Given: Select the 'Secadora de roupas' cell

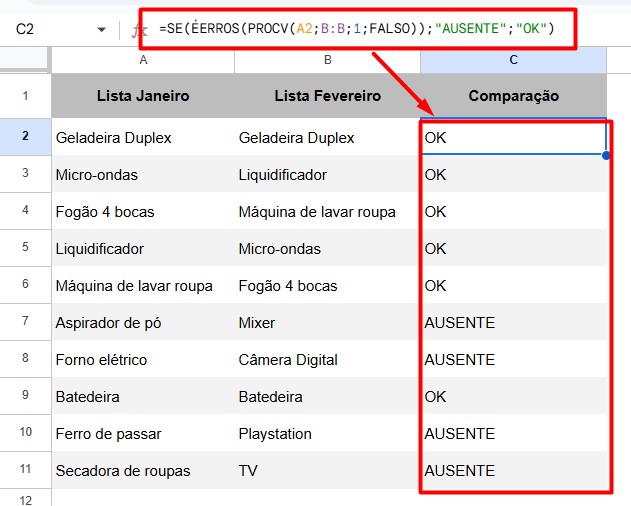Looking at the screenshot, I should [x=143, y=471].
